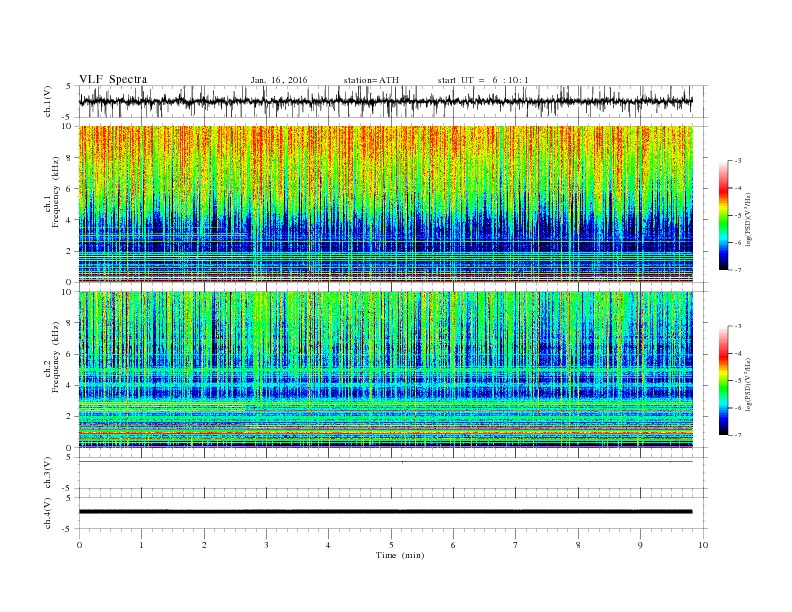Click the "4" tick label on the time axis

click(328, 545)
